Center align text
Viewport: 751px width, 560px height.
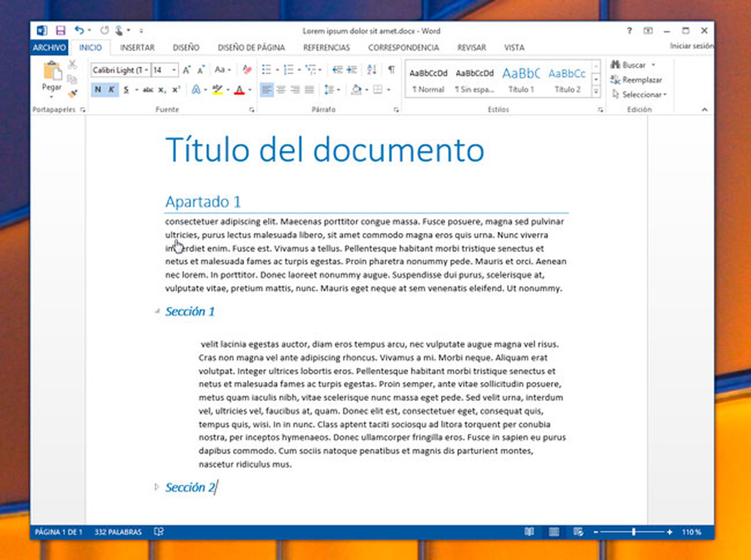281,90
